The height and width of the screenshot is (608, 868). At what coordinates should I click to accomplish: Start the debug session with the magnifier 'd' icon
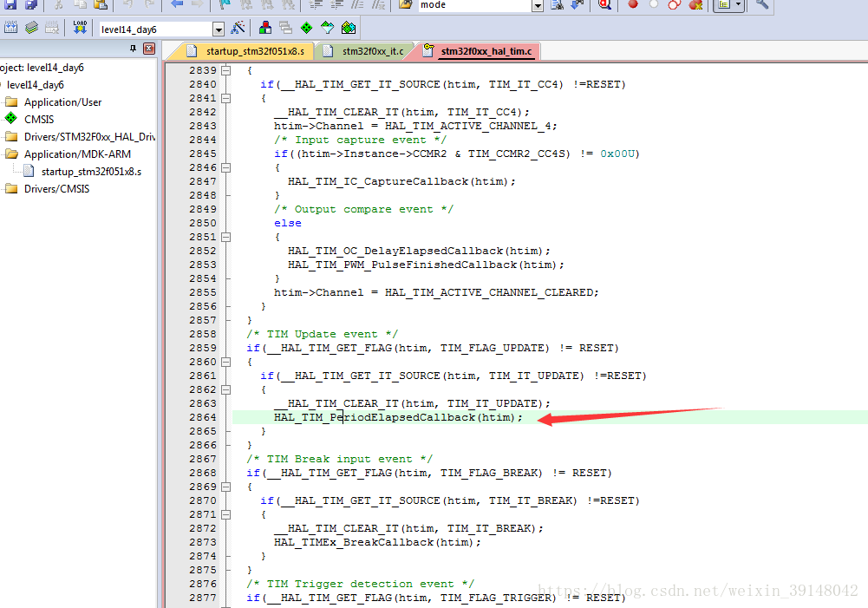pyautogui.click(x=604, y=4)
